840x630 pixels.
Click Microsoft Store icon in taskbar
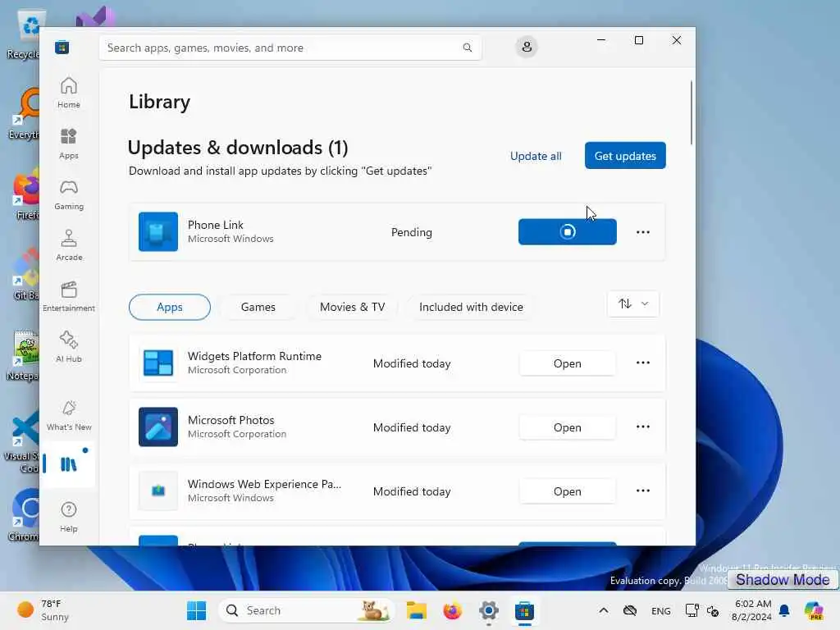point(524,610)
